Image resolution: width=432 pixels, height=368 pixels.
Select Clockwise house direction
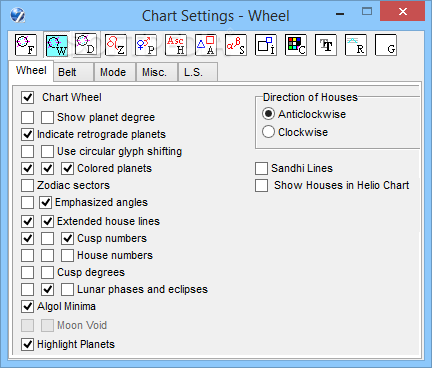click(268, 132)
